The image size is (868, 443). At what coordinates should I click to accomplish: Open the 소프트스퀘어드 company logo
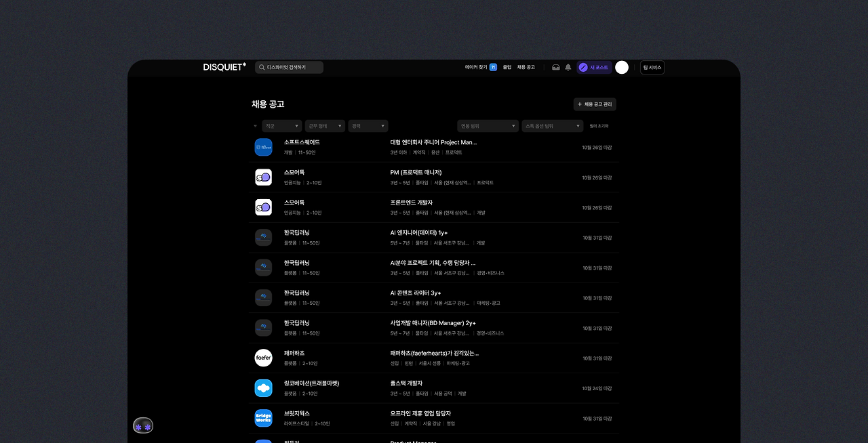(x=263, y=147)
